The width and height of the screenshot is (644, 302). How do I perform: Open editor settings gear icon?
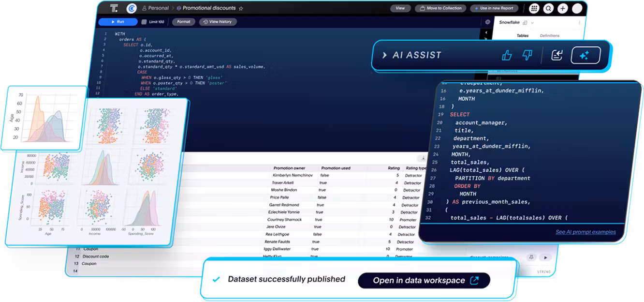(487, 22)
